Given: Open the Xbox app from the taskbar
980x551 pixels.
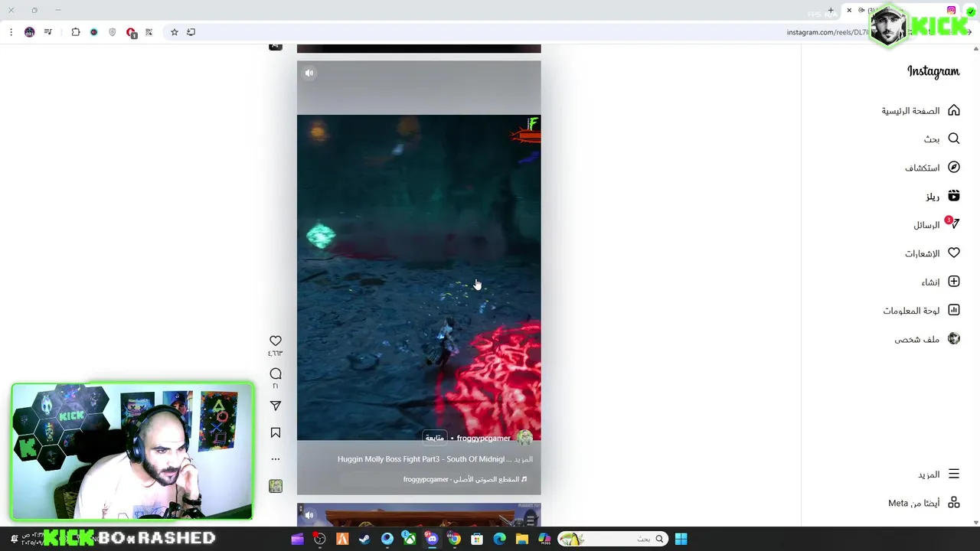Looking at the screenshot, I should (x=410, y=539).
